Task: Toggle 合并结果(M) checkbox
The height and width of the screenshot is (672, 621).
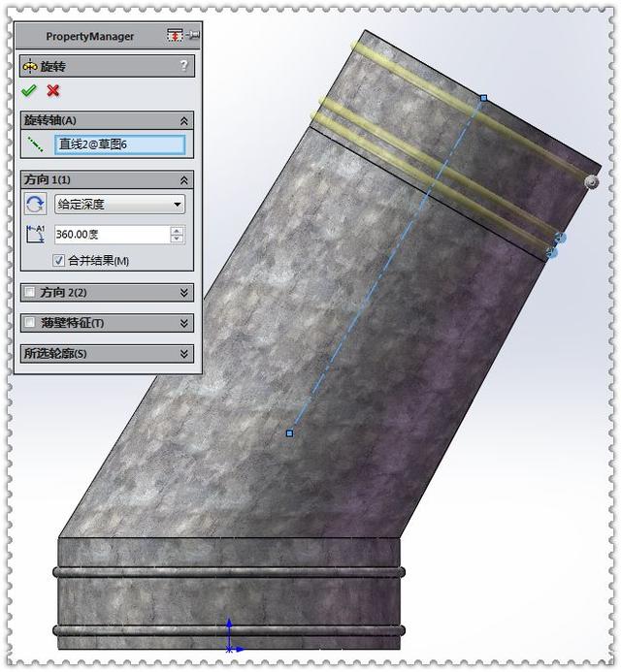Action: pyautogui.click(x=59, y=260)
